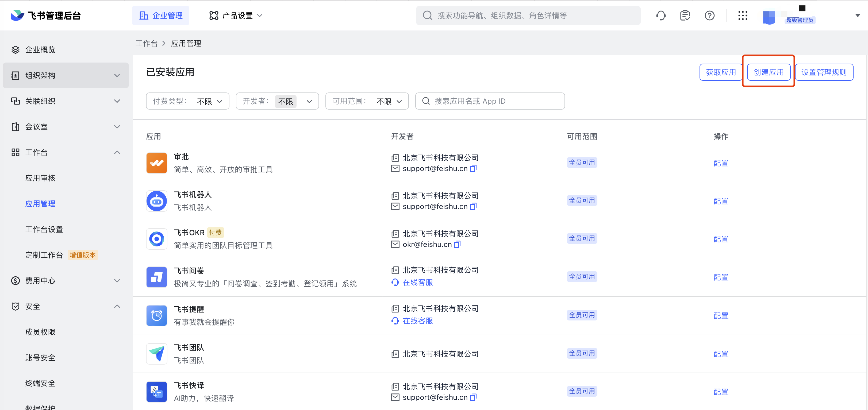Click 配置 link for 审批

[721, 163]
